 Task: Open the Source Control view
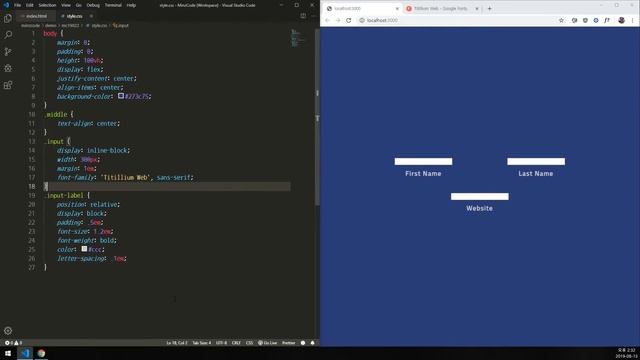pyautogui.click(x=8, y=51)
